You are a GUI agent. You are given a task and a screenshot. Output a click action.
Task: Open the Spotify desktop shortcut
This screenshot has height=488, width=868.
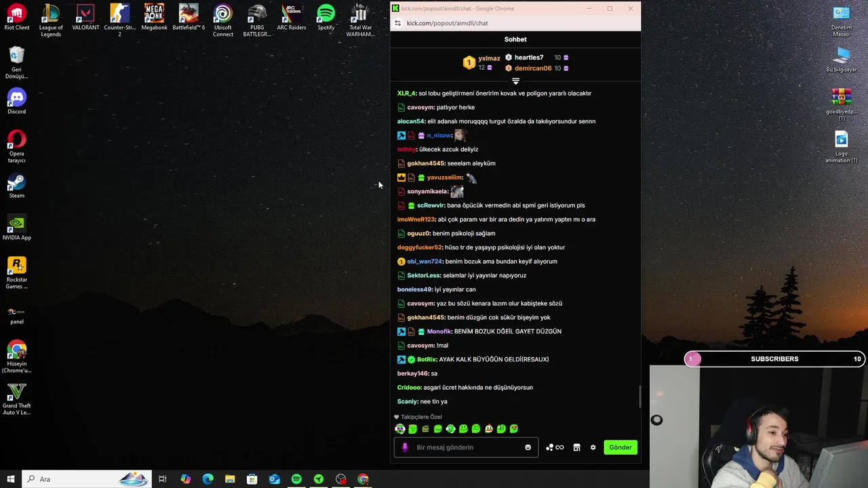click(x=325, y=18)
